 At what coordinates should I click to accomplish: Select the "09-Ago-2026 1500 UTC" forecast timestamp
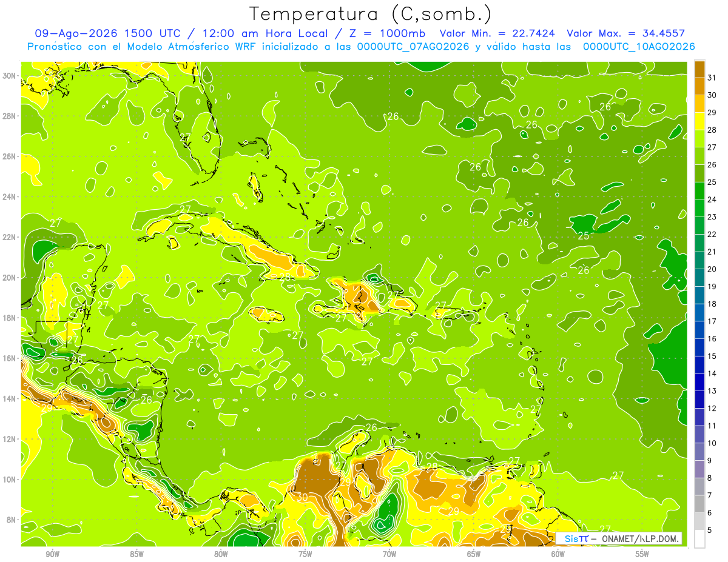107,33
